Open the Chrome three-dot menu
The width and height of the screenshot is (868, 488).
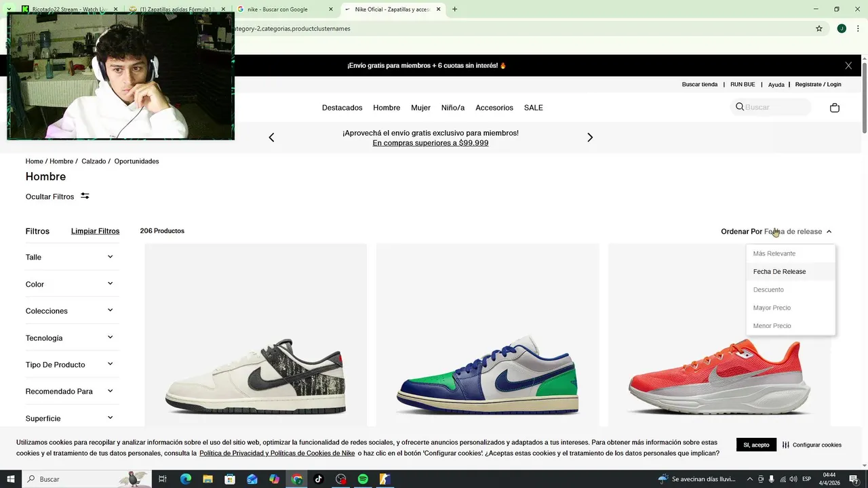point(858,28)
